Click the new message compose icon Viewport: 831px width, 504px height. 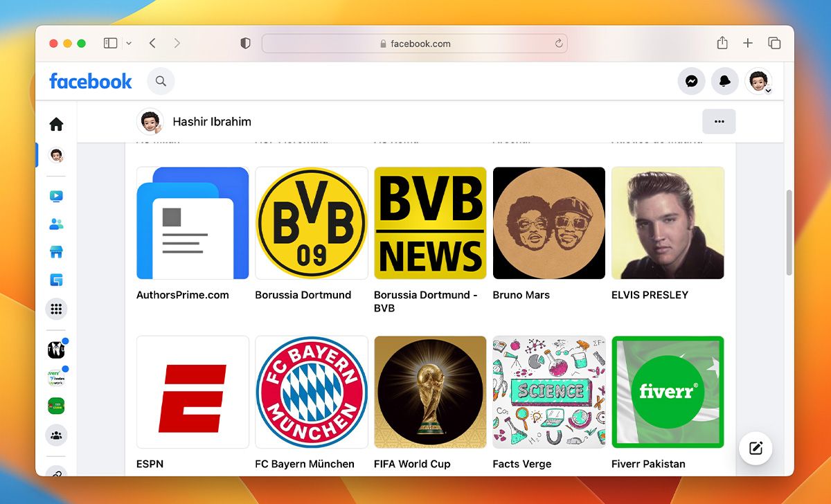(x=756, y=448)
